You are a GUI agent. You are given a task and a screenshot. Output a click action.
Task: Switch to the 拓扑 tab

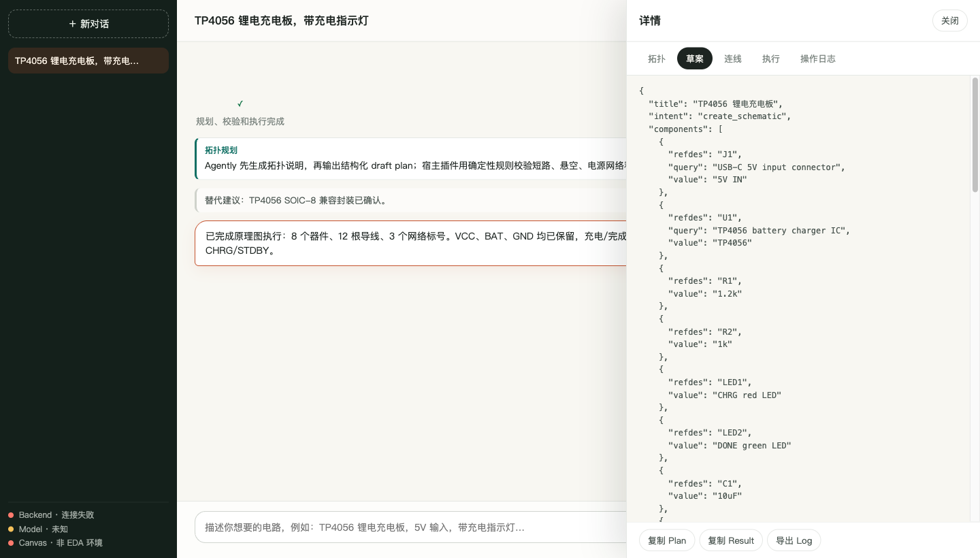point(656,59)
